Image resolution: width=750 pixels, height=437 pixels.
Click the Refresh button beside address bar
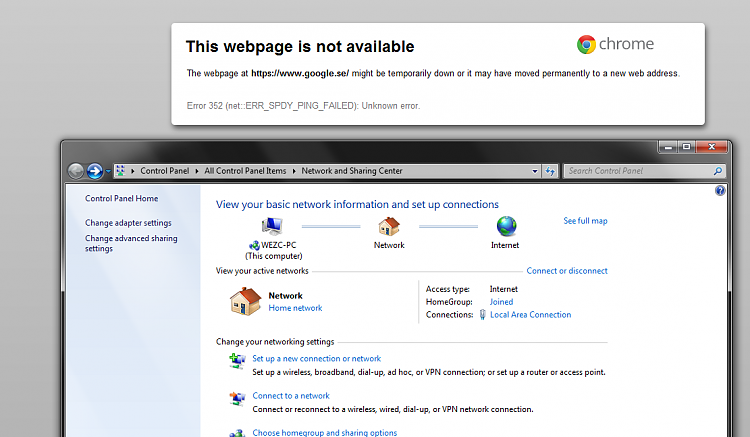click(x=550, y=171)
